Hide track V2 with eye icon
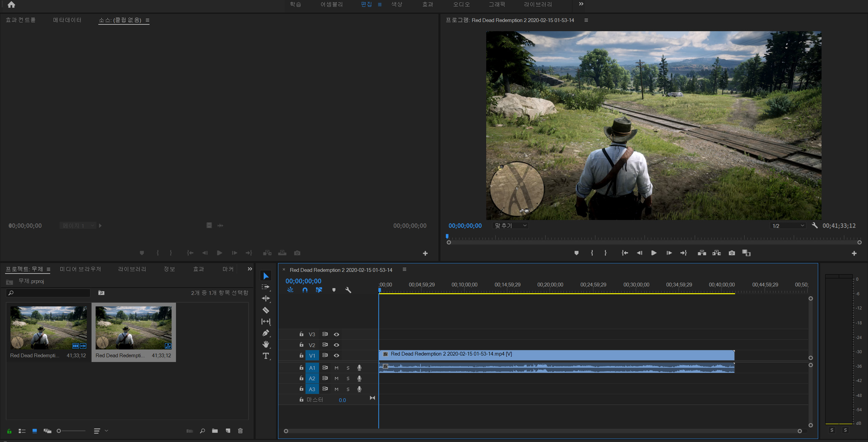The image size is (868, 442). pos(336,345)
